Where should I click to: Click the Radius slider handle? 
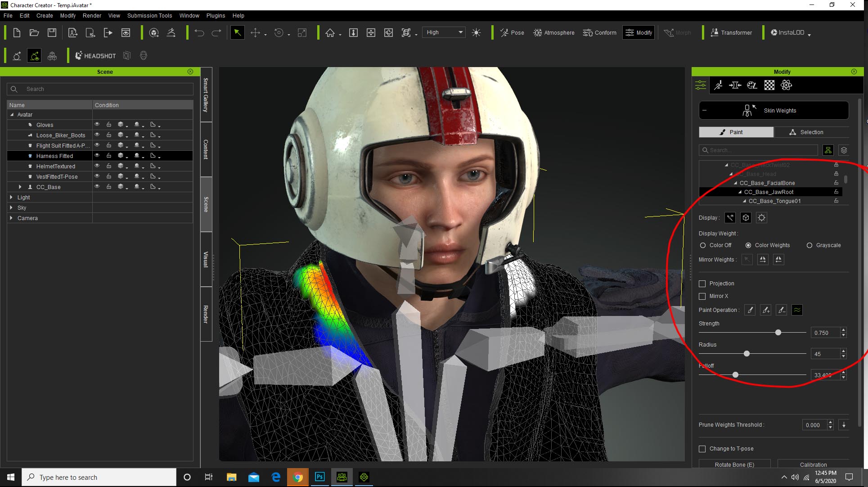[747, 354]
